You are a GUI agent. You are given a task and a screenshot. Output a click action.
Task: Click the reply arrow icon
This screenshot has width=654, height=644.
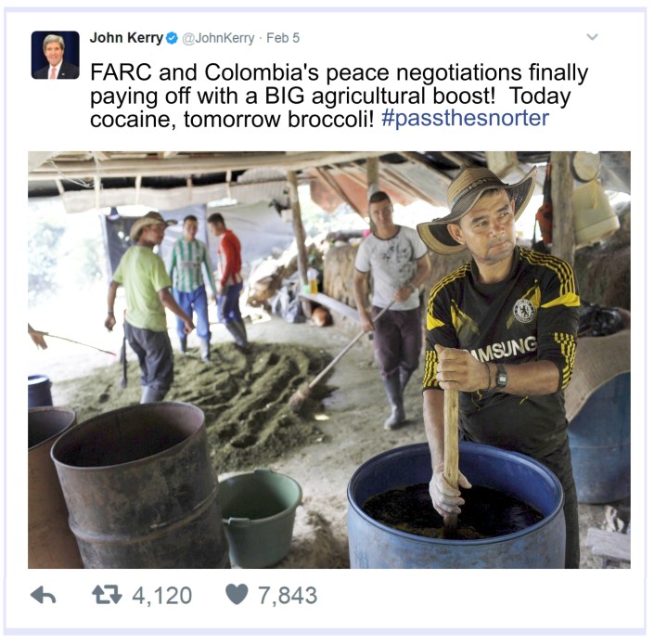[x=44, y=595]
